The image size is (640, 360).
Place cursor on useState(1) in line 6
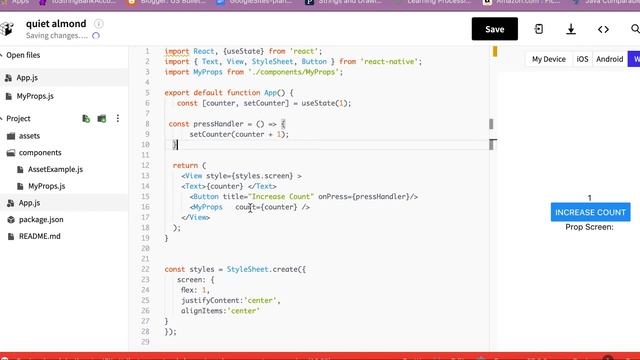tap(325, 103)
